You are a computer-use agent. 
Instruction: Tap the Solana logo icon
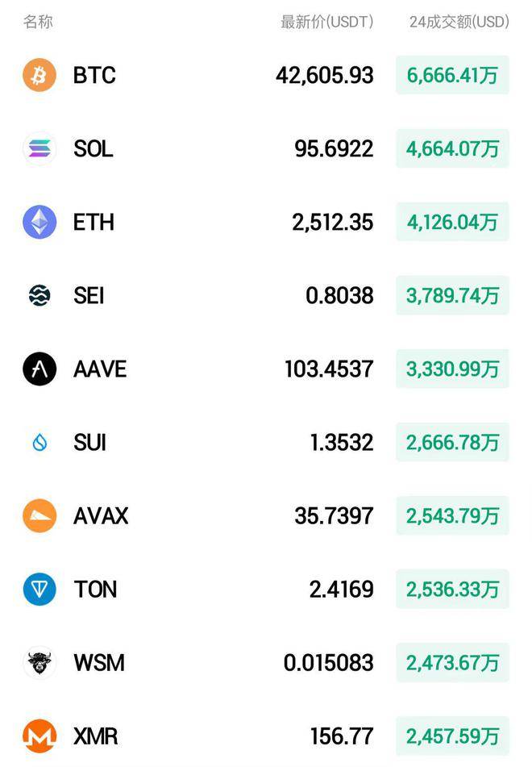pyautogui.click(x=39, y=148)
